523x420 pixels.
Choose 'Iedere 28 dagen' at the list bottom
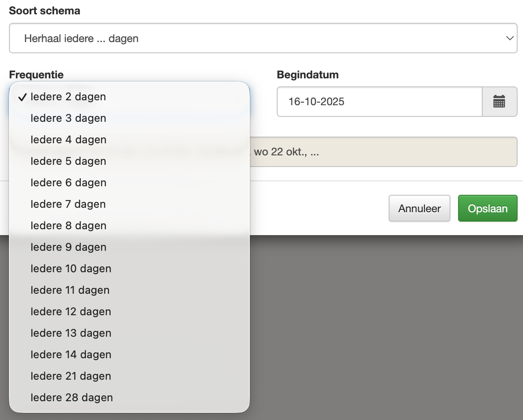pyautogui.click(x=71, y=398)
